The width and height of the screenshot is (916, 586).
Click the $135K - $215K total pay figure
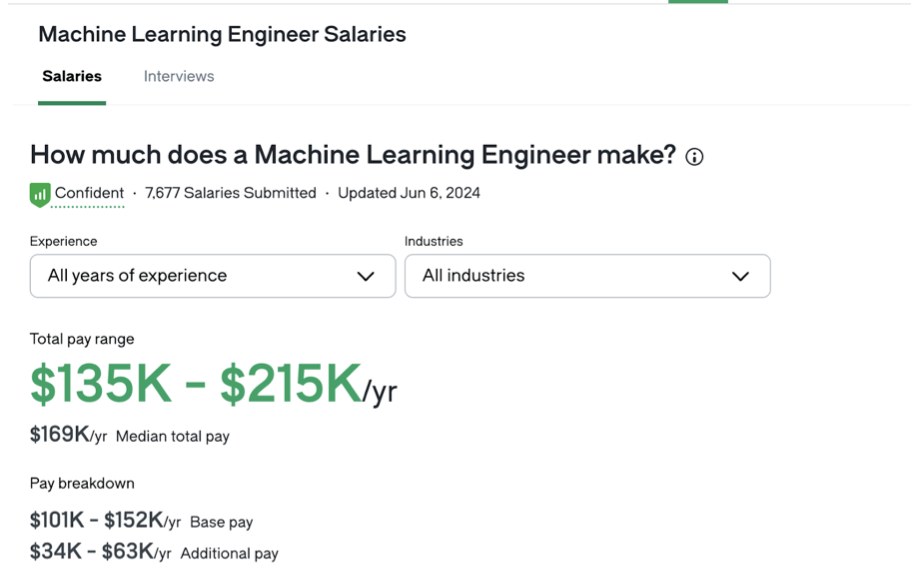point(213,384)
